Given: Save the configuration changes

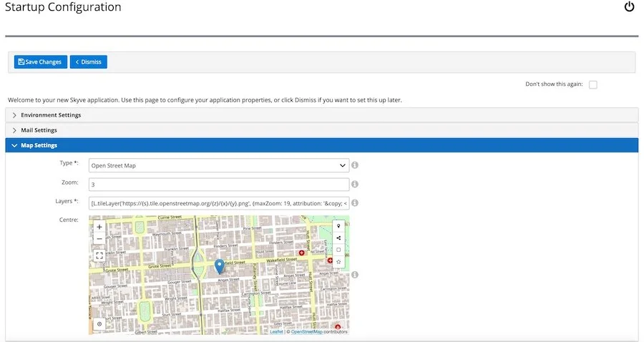Looking at the screenshot, I should (40, 62).
